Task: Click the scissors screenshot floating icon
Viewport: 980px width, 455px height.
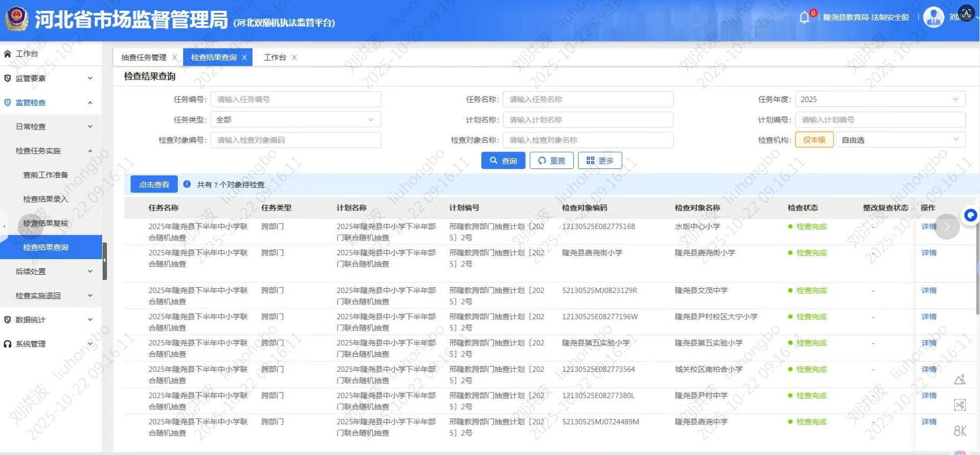Action: (x=960, y=405)
